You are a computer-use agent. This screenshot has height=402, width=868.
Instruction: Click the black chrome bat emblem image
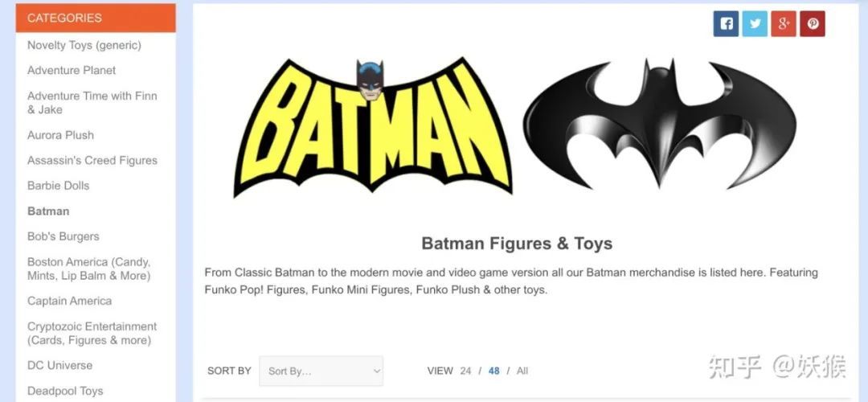[x=659, y=123]
